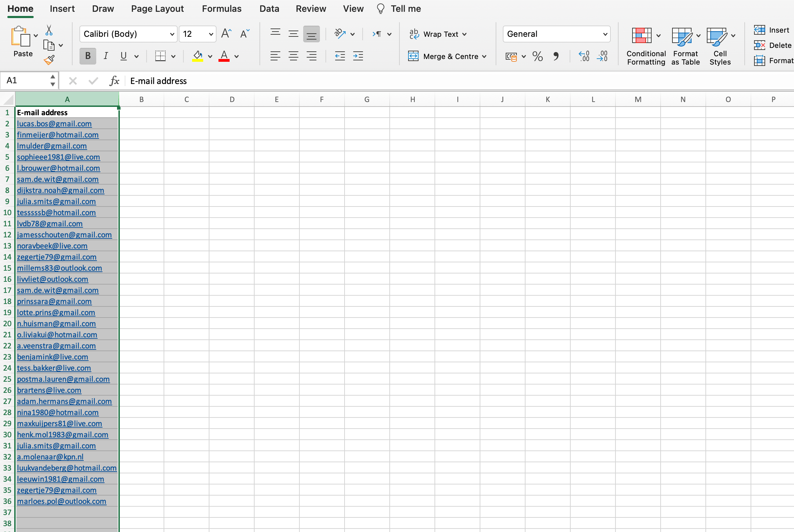794x532 pixels.
Task: Click the Italic formatting icon
Action: point(105,56)
